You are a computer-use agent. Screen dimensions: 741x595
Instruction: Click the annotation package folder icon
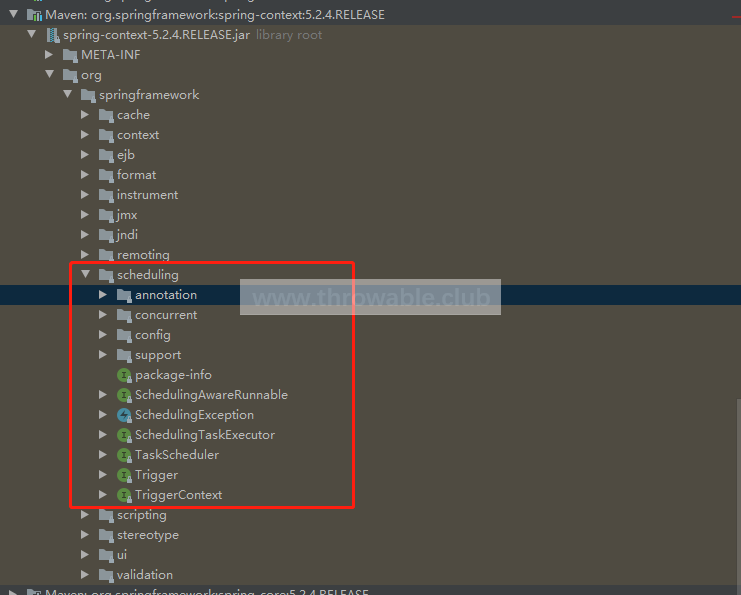(x=124, y=295)
